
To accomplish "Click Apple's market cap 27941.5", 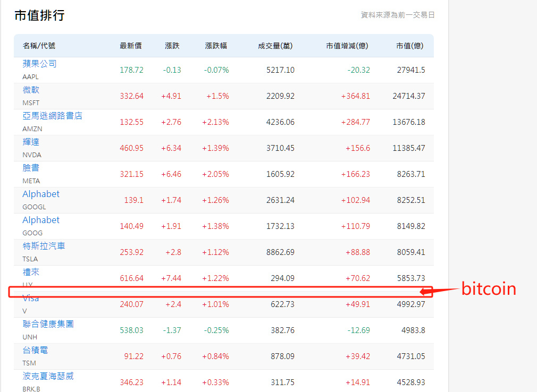I will pos(411,70).
